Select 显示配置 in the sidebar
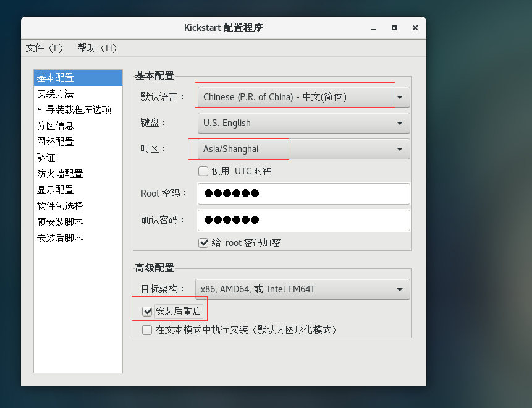This screenshot has width=532, height=408. click(x=78, y=190)
